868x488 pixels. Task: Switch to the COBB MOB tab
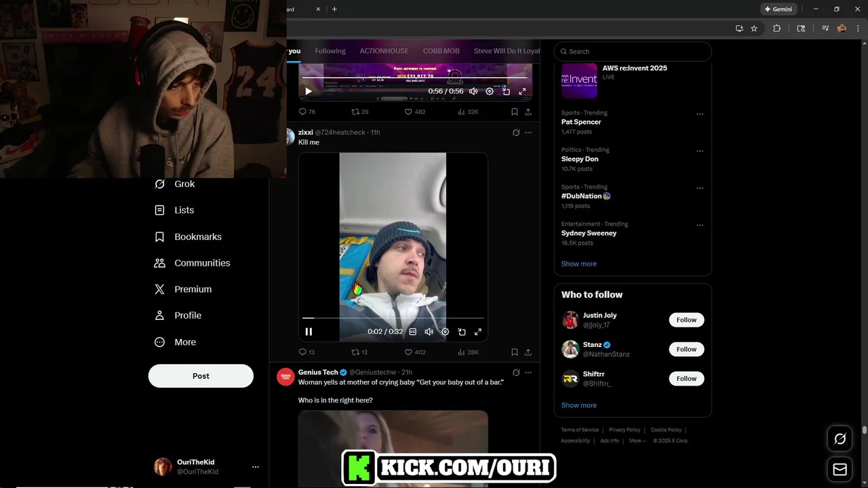441,51
